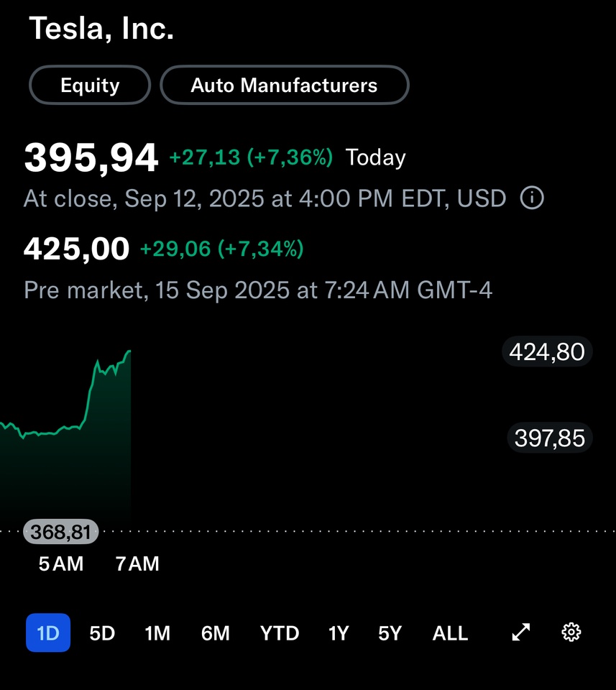
Task: Click the 5 AM time axis label
Action: (60, 563)
